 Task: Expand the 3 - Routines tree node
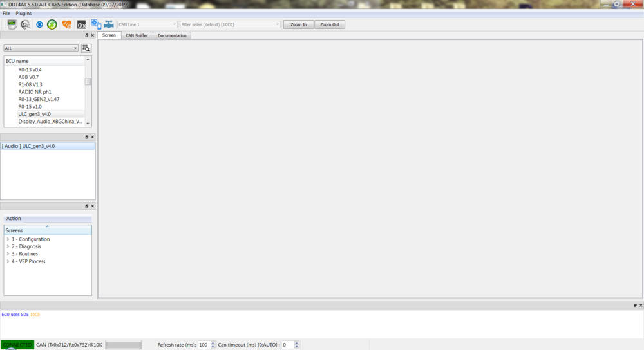point(8,254)
